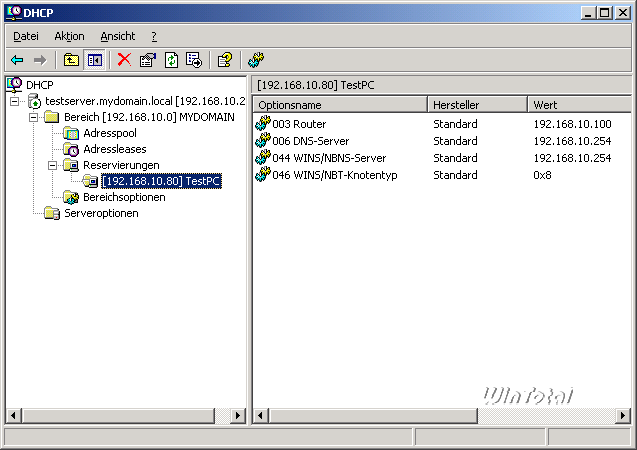Click the DHCP root node icon

point(14,84)
